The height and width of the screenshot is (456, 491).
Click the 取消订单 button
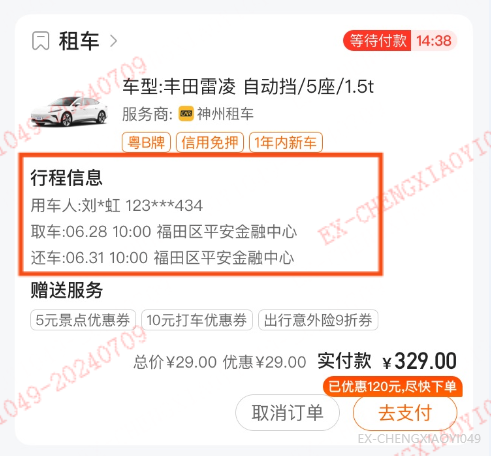click(x=287, y=413)
